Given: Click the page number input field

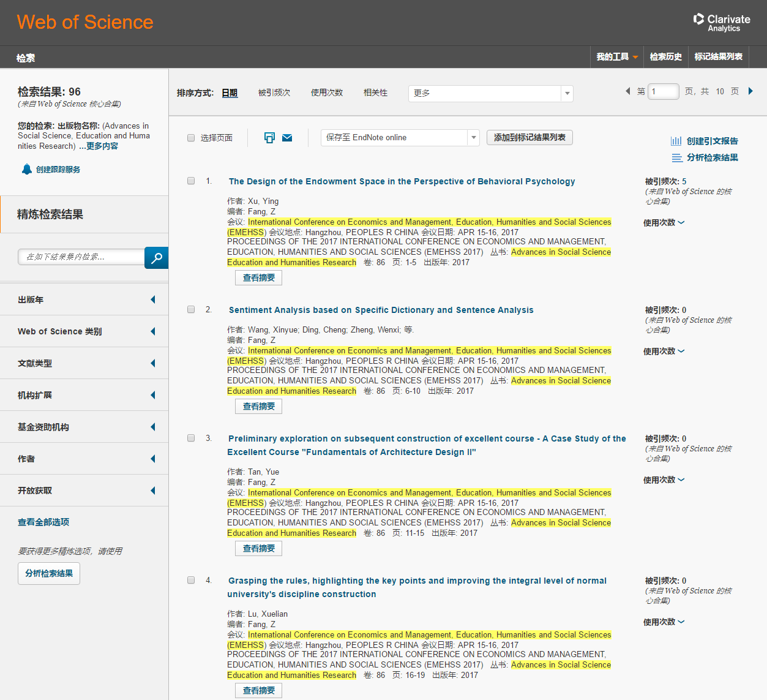Looking at the screenshot, I should [664, 91].
